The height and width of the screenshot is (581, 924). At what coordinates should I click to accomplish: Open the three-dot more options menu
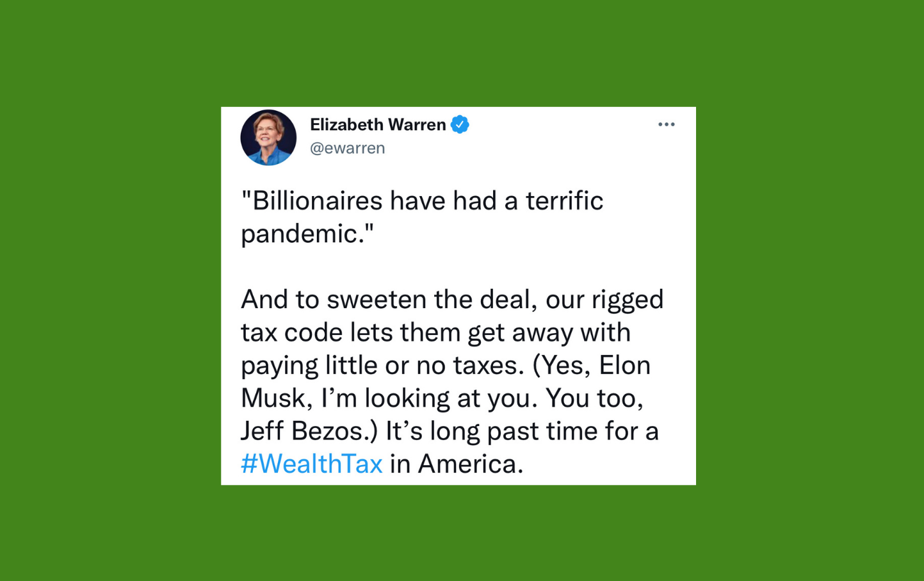pos(666,124)
